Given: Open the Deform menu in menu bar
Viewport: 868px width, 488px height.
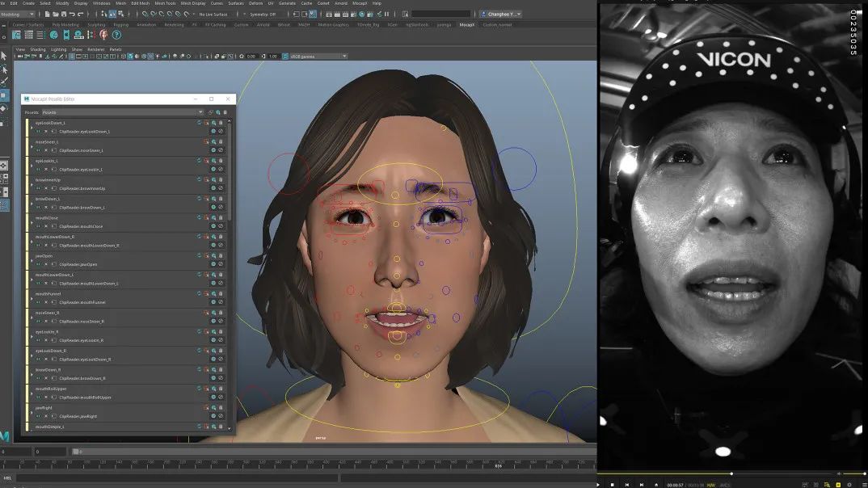Looking at the screenshot, I should coord(255,3).
